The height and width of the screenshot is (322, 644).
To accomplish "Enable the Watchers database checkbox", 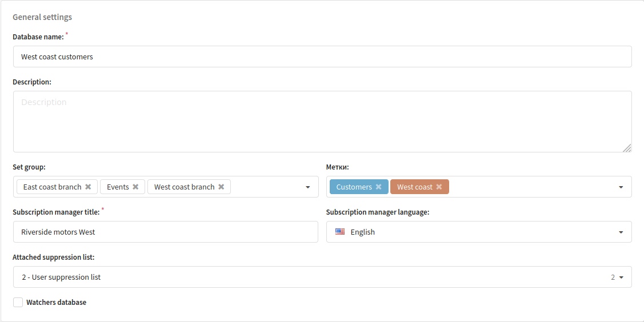I will tap(18, 303).
